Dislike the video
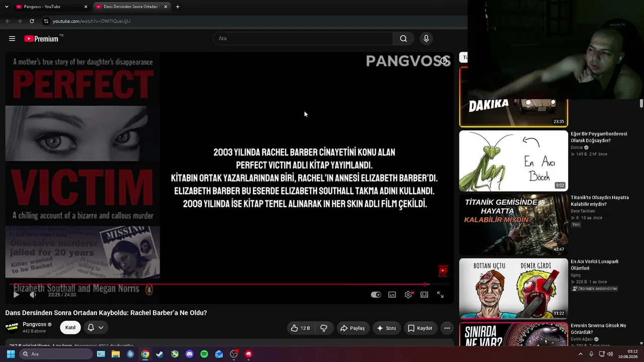 point(324,328)
